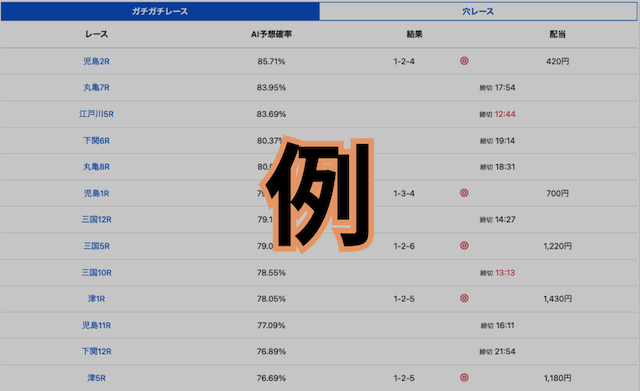Image resolution: width=640 pixels, height=391 pixels.
Task: Open the 下関6R race link
Action: point(96,140)
